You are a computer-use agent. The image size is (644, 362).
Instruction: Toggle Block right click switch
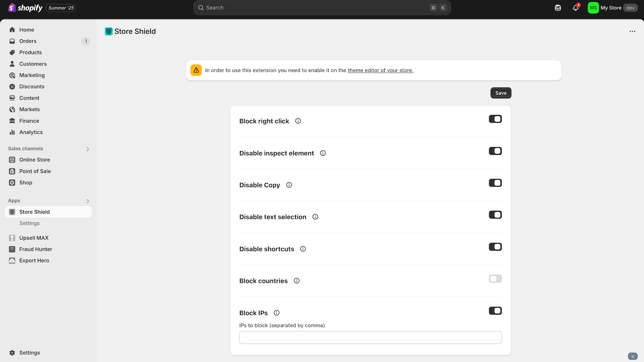coord(495,119)
